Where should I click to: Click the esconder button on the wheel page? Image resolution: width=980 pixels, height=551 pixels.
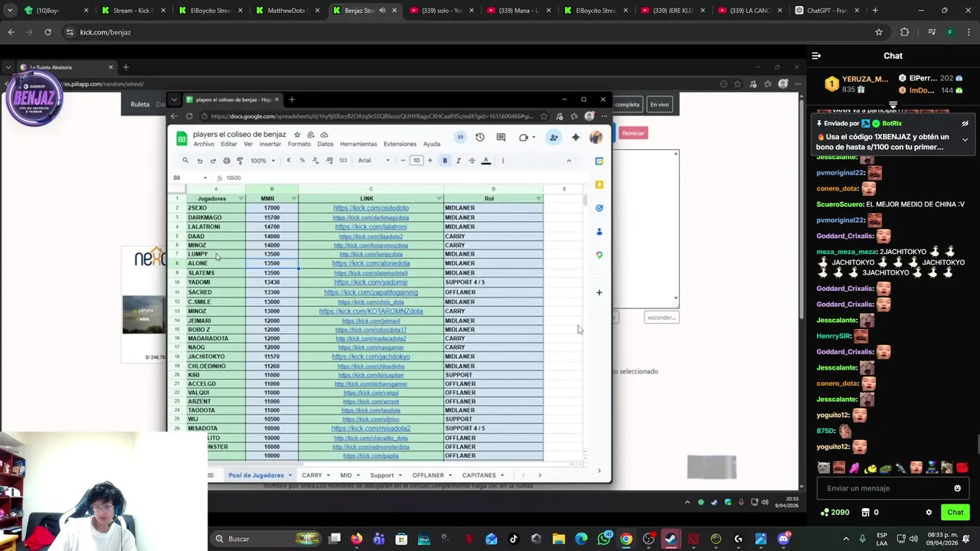(661, 318)
